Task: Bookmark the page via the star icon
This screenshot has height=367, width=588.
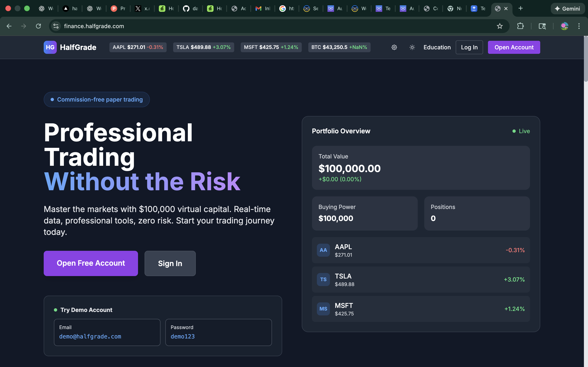Action: tap(500, 26)
